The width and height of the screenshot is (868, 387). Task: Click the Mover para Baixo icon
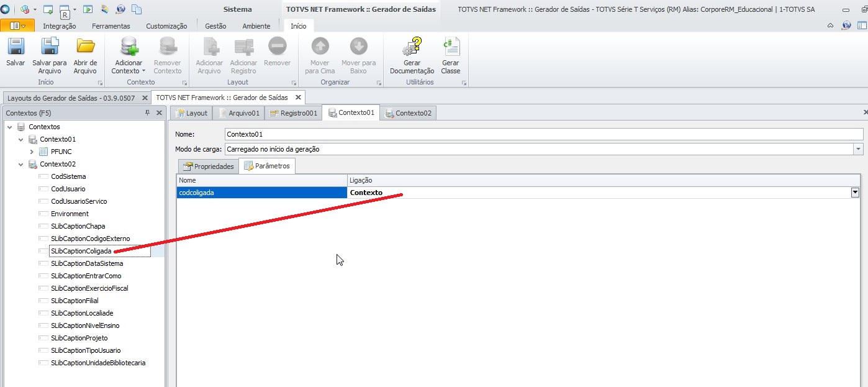[358, 47]
